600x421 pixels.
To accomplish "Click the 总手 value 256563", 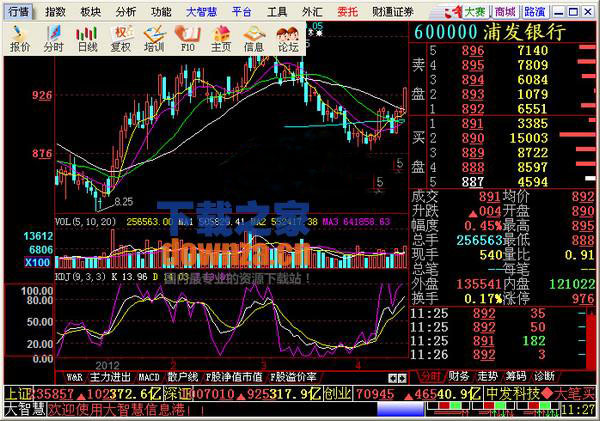I will click(479, 240).
